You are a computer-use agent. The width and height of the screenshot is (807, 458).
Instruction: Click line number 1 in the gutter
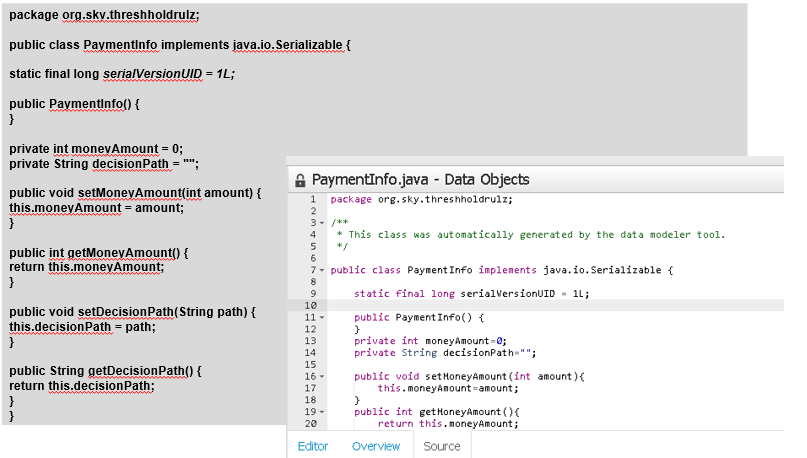313,199
